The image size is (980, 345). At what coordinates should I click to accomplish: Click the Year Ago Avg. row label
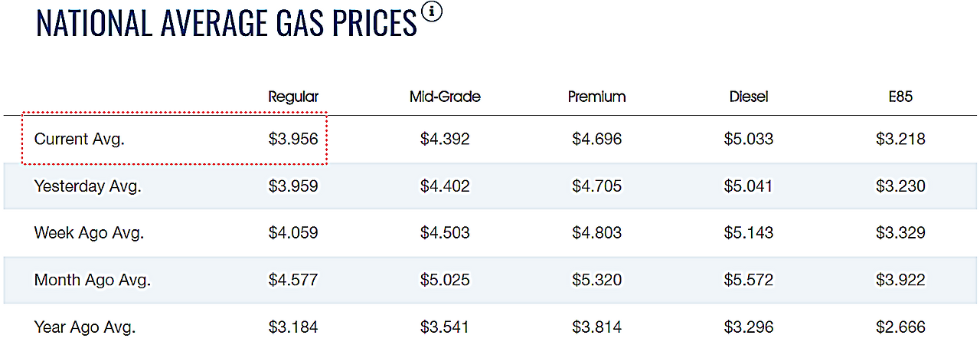(85, 327)
